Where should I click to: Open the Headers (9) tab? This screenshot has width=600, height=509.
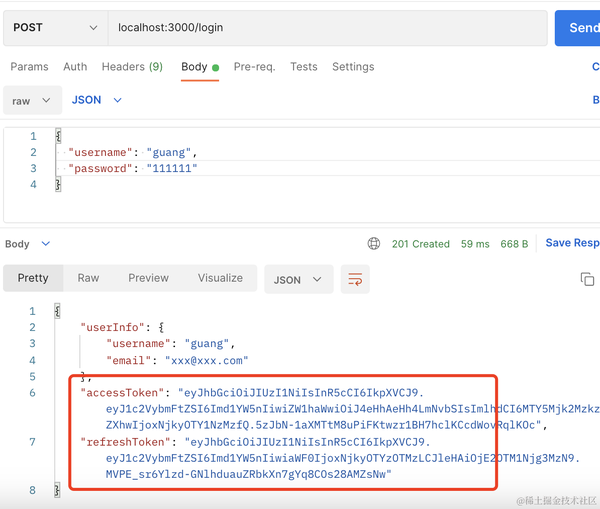[132, 67]
